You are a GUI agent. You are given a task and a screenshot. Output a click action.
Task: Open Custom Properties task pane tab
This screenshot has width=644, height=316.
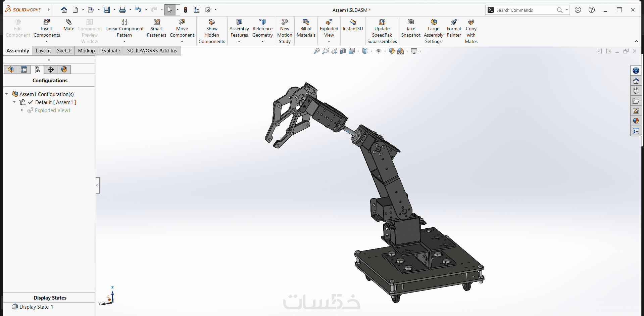(x=636, y=131)
